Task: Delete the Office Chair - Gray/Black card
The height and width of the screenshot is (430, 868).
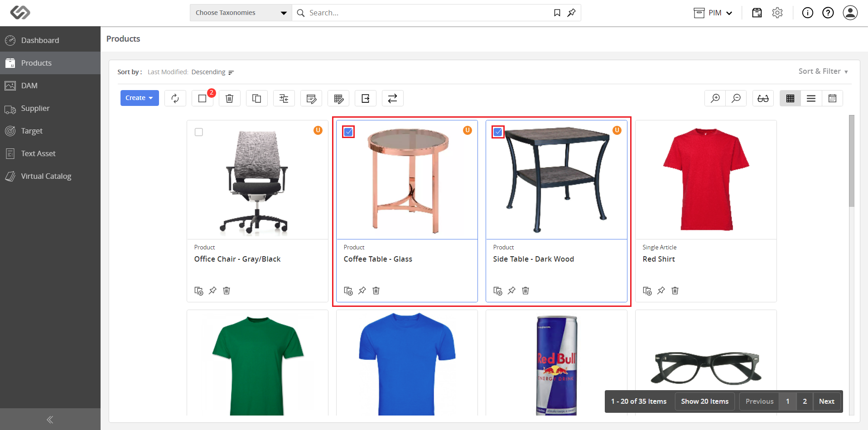Action: point(227,291)
